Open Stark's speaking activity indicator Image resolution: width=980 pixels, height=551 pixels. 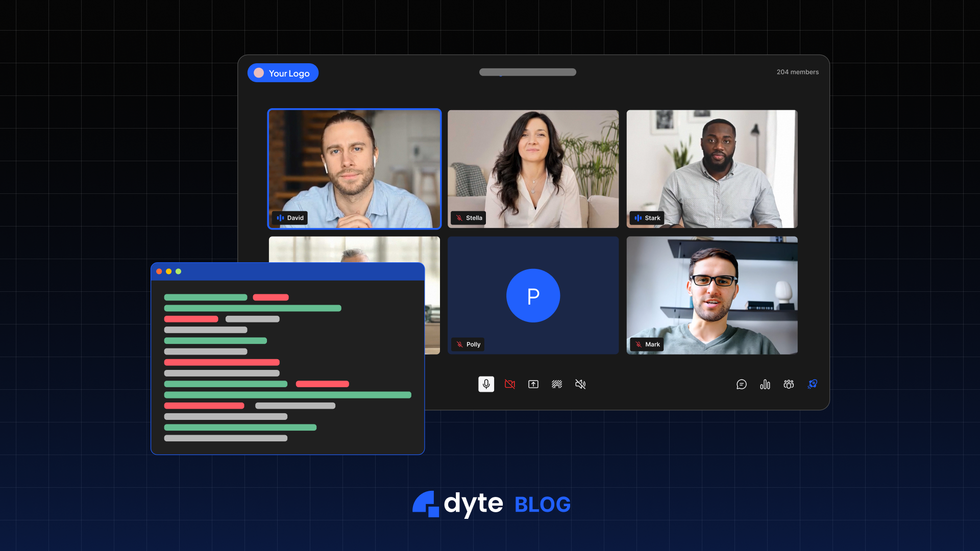[638, 218]
